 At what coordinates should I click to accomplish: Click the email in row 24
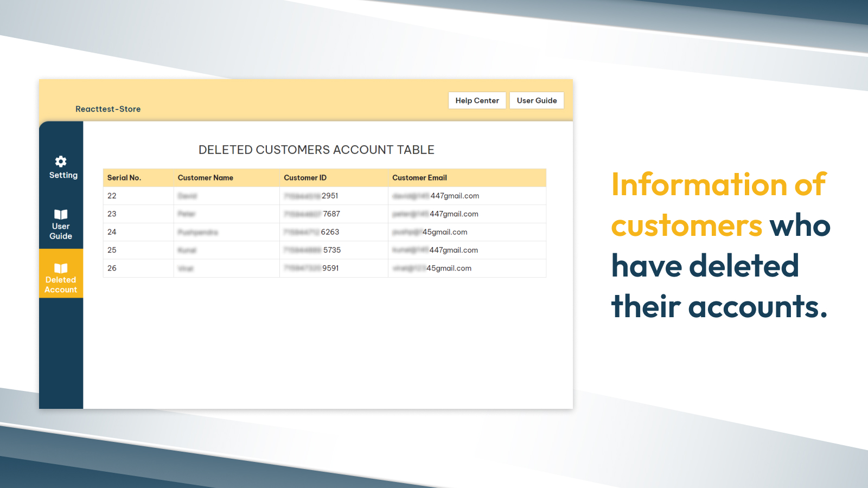point(430,232)
